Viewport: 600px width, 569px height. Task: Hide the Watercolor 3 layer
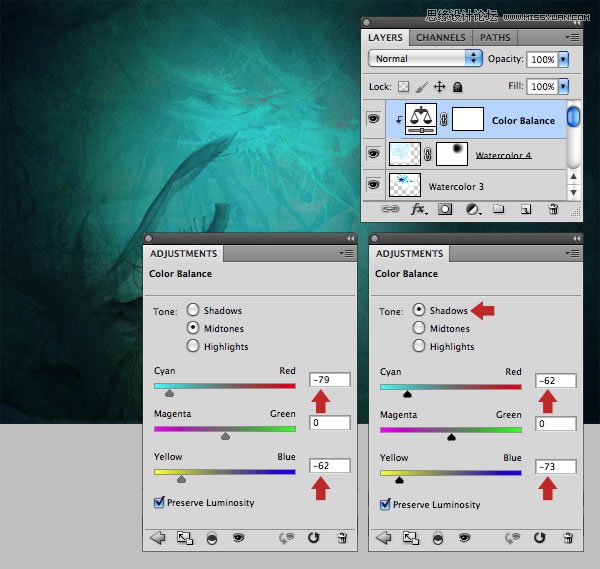point(373,184)
